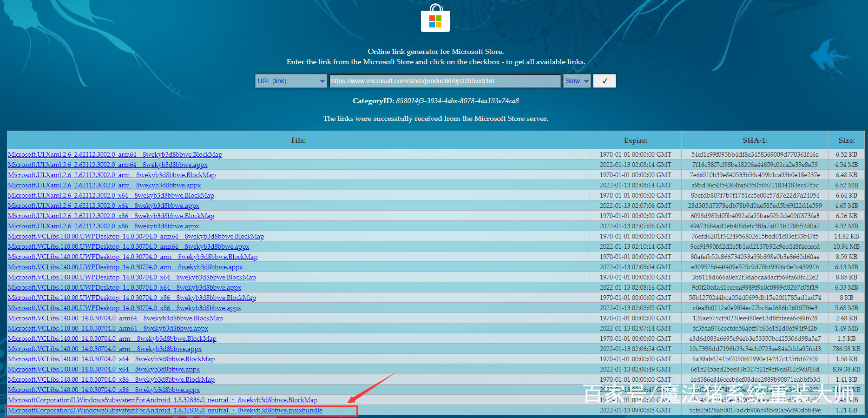Select expiry 2022-01-13 09:00:05 GMT cell
Screen dimensions: 868x418
tap(635, 410)
